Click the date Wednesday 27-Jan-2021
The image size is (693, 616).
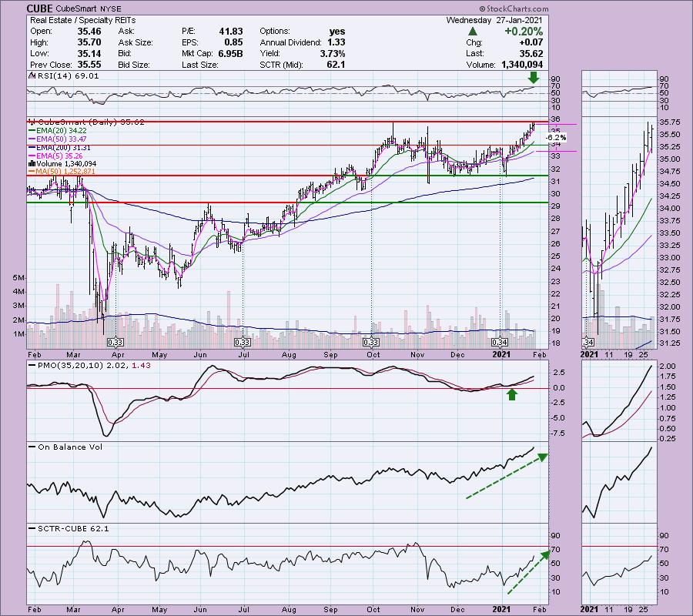(x=494, y=20)
